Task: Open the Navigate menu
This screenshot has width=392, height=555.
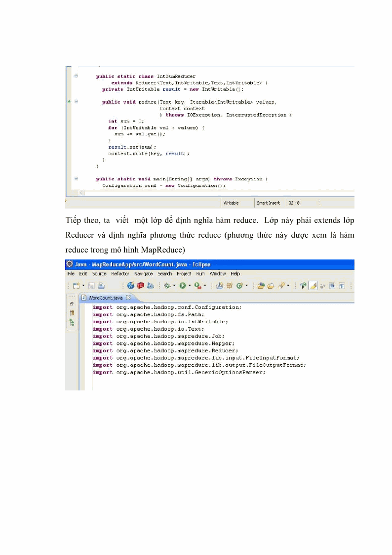Action: pyautogui.click(x=144, y=273)
